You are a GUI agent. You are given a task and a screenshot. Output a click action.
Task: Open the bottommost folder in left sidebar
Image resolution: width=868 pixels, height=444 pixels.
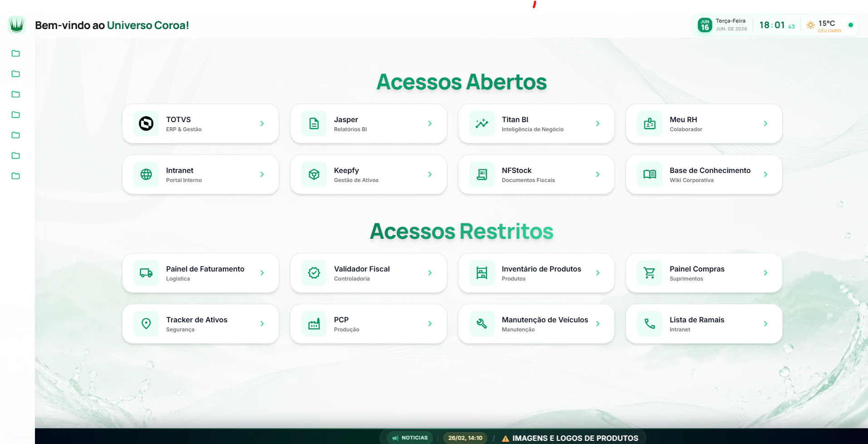pos(15,176)
